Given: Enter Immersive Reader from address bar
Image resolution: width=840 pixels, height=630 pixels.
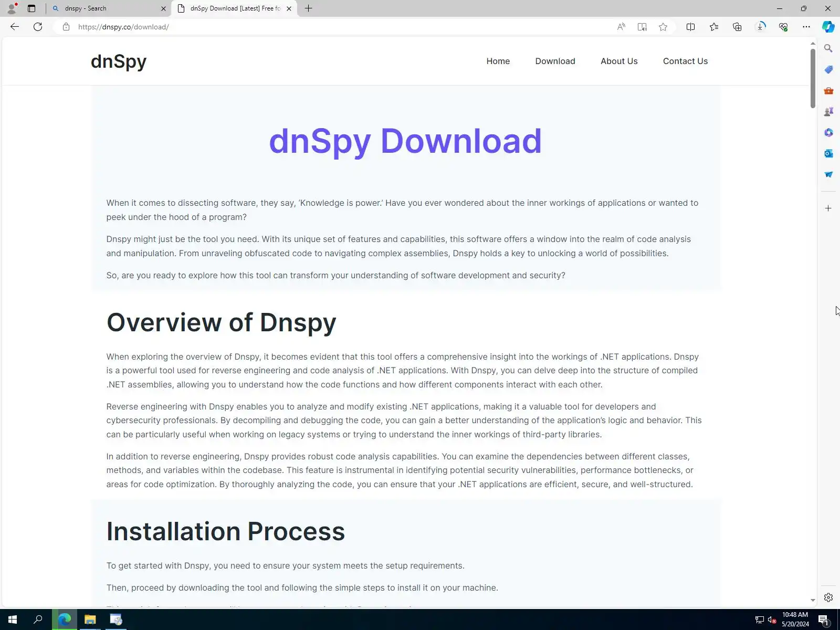Looking at the screenshot, I should point(642,27).
